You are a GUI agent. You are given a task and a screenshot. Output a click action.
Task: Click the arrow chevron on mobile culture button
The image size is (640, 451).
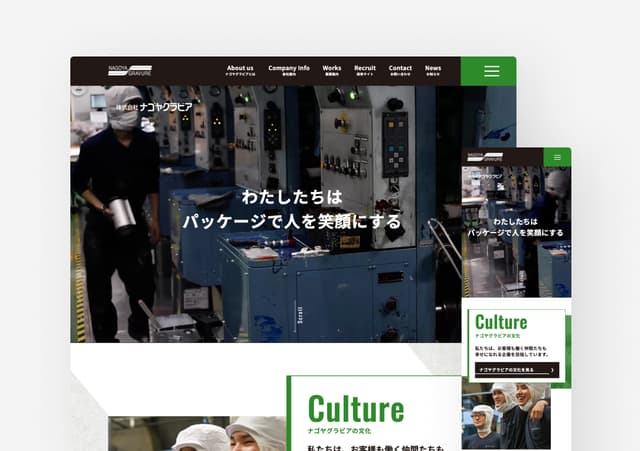point(552,370)
